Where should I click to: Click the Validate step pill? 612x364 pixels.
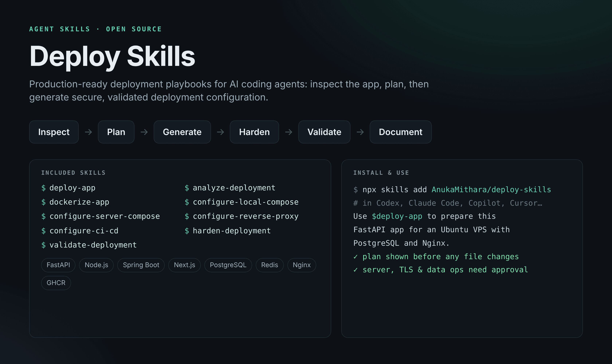324,132
